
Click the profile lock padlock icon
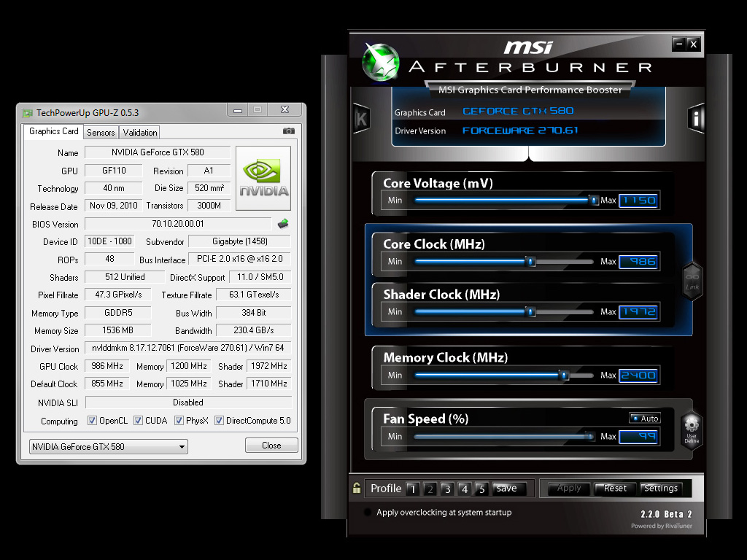tap(356, 488)
